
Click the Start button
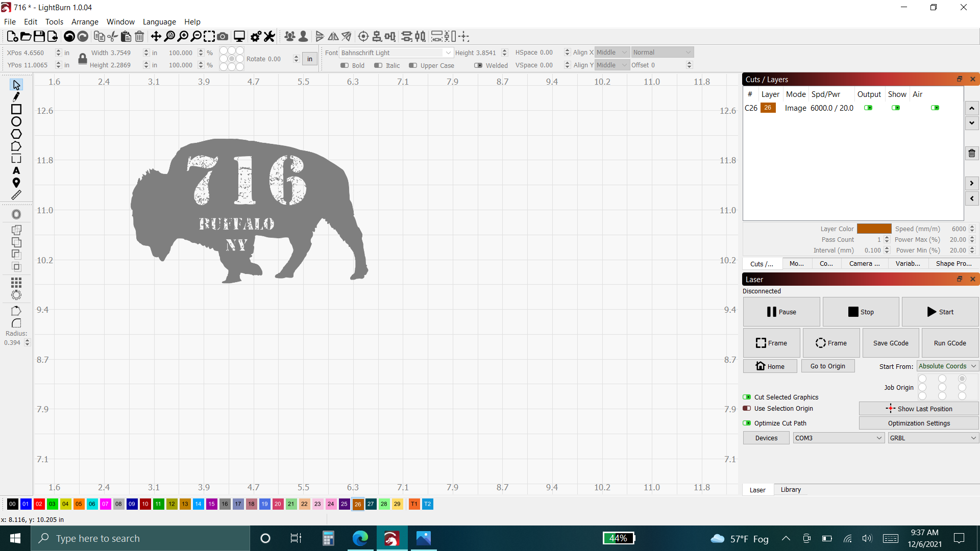pos(940,312)
